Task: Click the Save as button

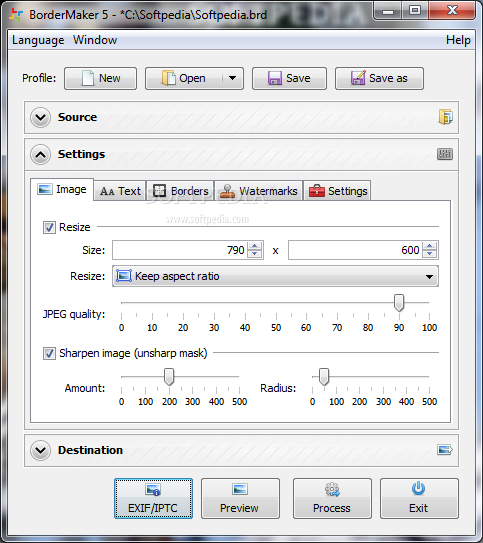Action: tap(379, 79)
